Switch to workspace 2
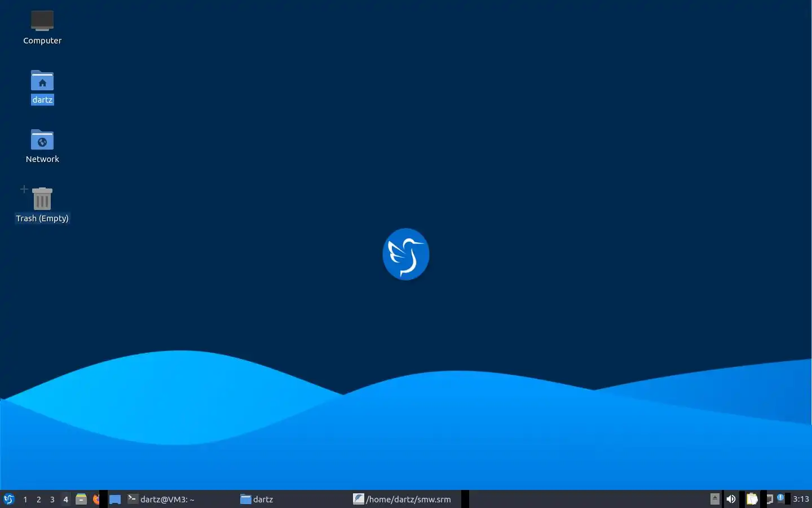This screenshot has width=812, height=508. point(39,499)
